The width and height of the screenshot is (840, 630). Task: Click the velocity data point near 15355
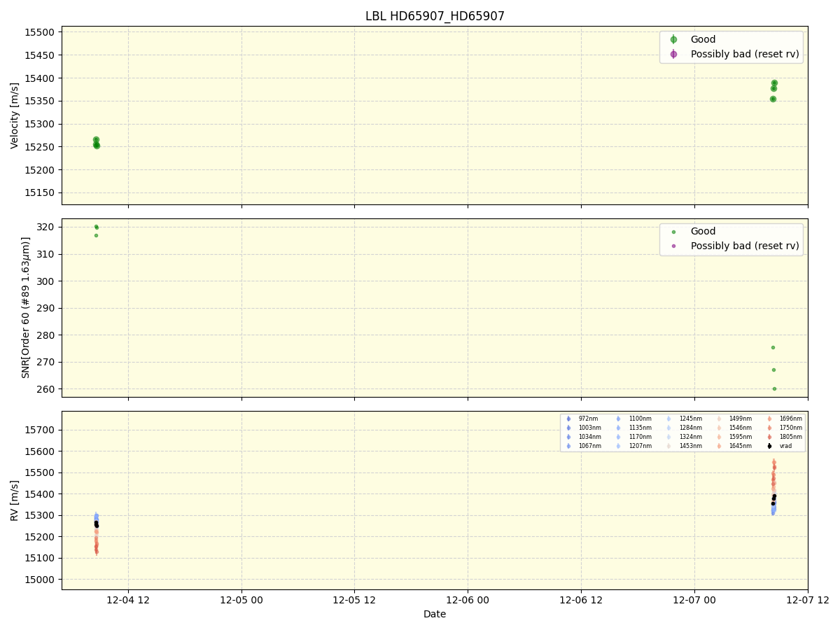coord(773,99)
